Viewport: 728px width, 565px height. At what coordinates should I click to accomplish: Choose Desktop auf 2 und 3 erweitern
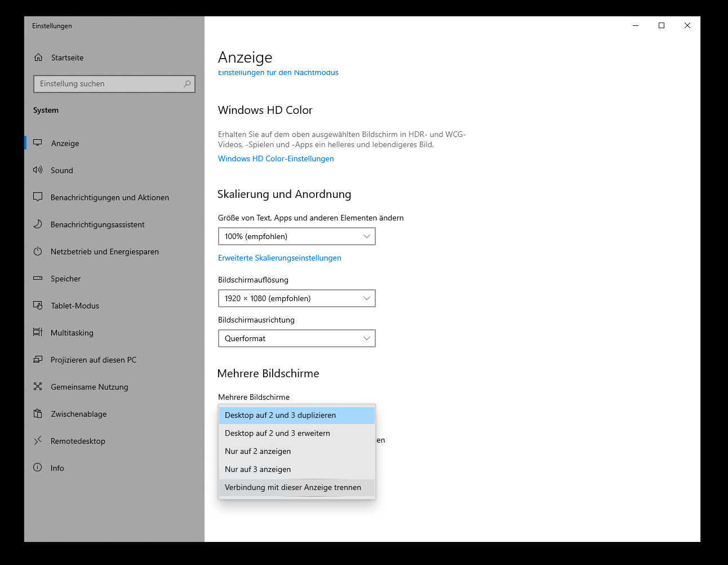click(x=297, y=433)
